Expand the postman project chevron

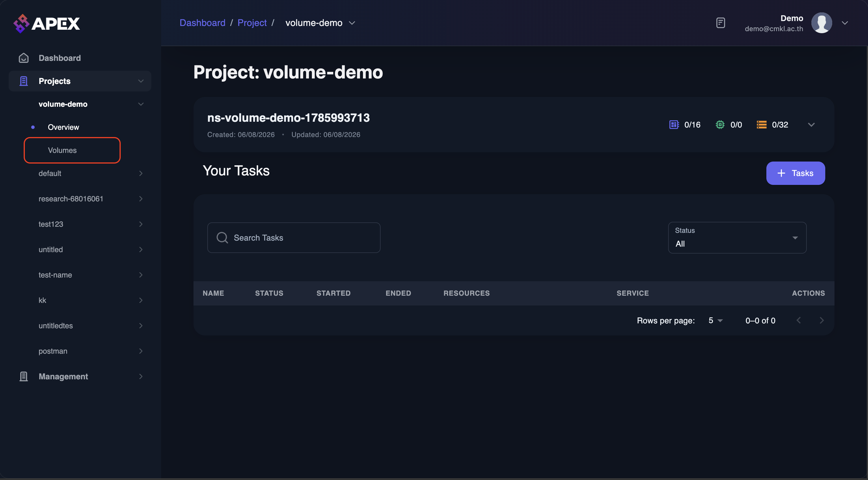coord(141,351)
